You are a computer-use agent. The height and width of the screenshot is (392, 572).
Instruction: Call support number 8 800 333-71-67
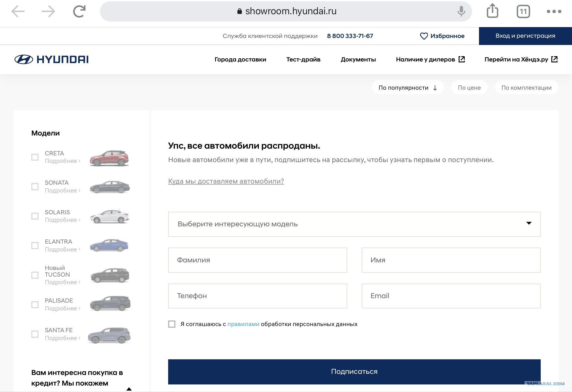[x=350, y=36]
